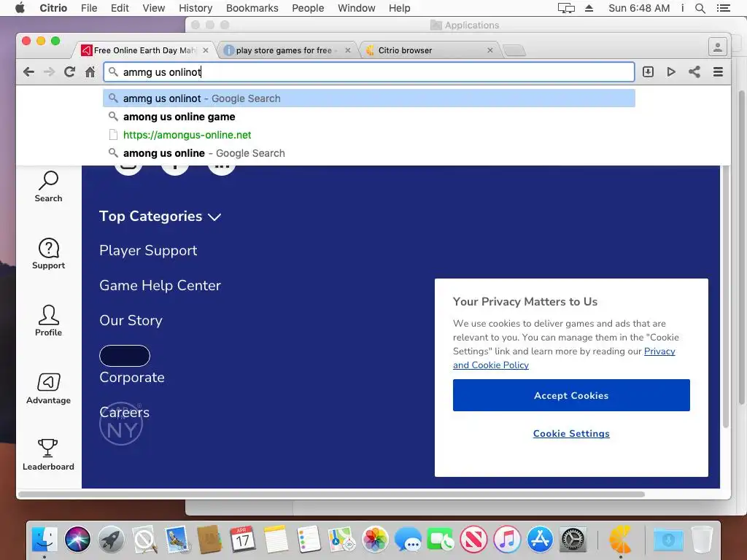Open the Apple menu
Viewport: 747px width, 560px height.
click(x=20, y=8)
